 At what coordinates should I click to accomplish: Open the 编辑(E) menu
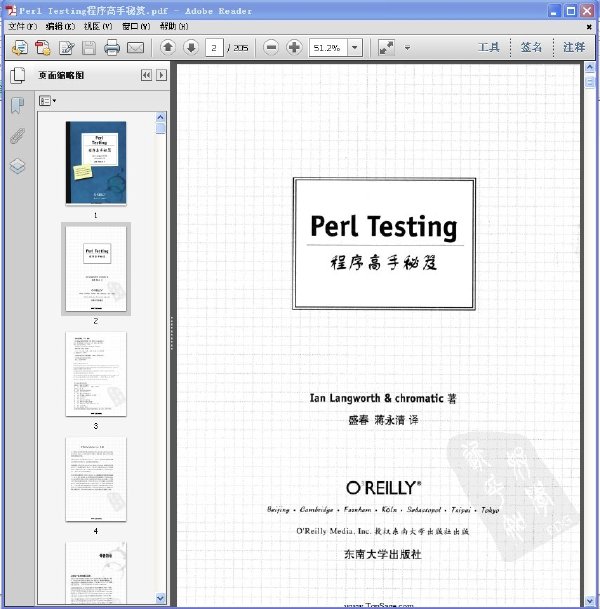(60, 26)
